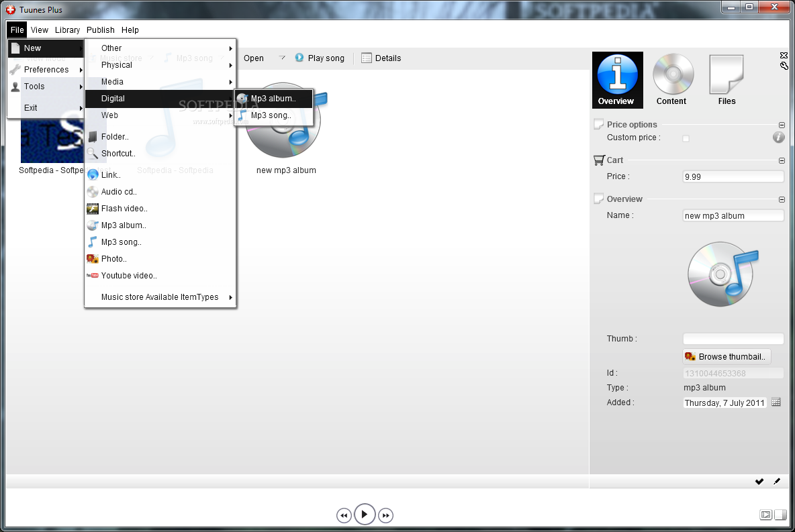
Task: Open the View menu
Action: pos(40,30)
